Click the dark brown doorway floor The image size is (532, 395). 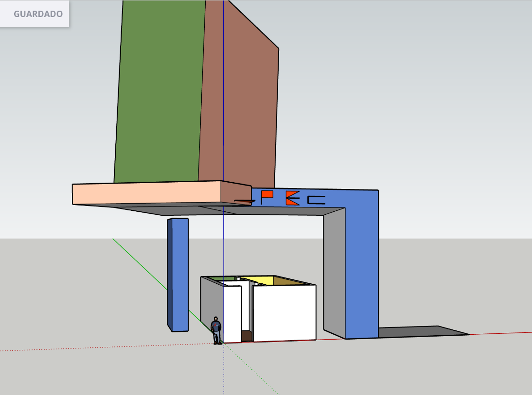tap(247, 336)
